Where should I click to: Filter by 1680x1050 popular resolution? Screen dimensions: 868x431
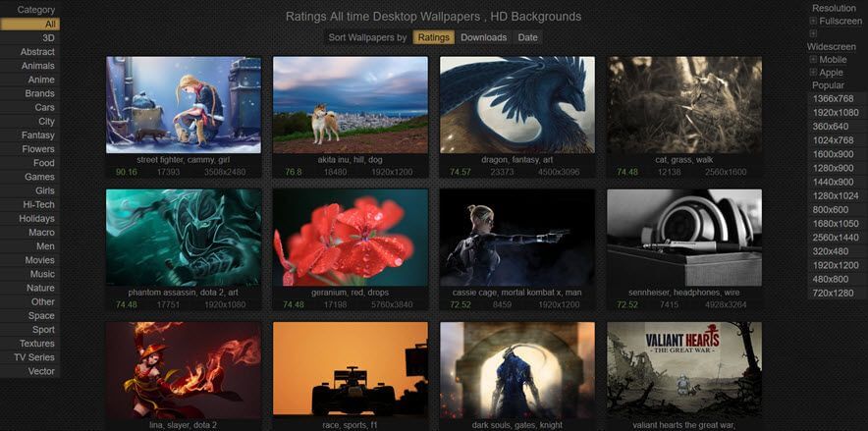click(x=837, y=224)
